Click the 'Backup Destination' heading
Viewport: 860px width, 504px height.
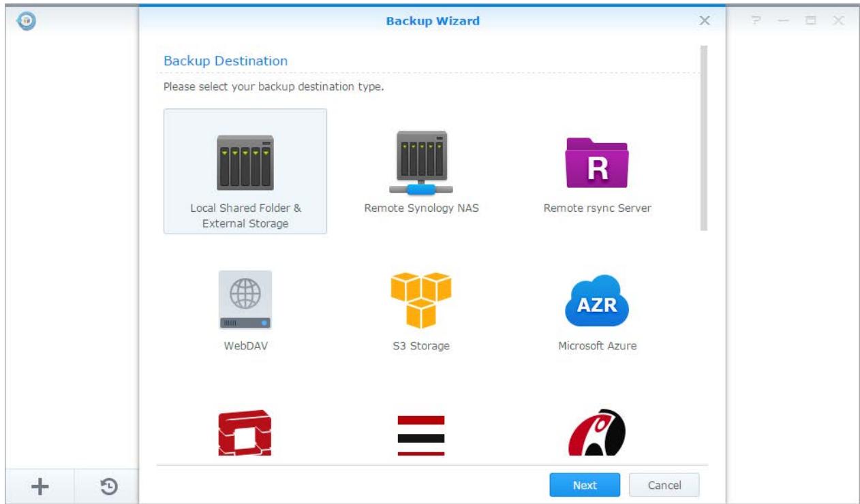226,61
